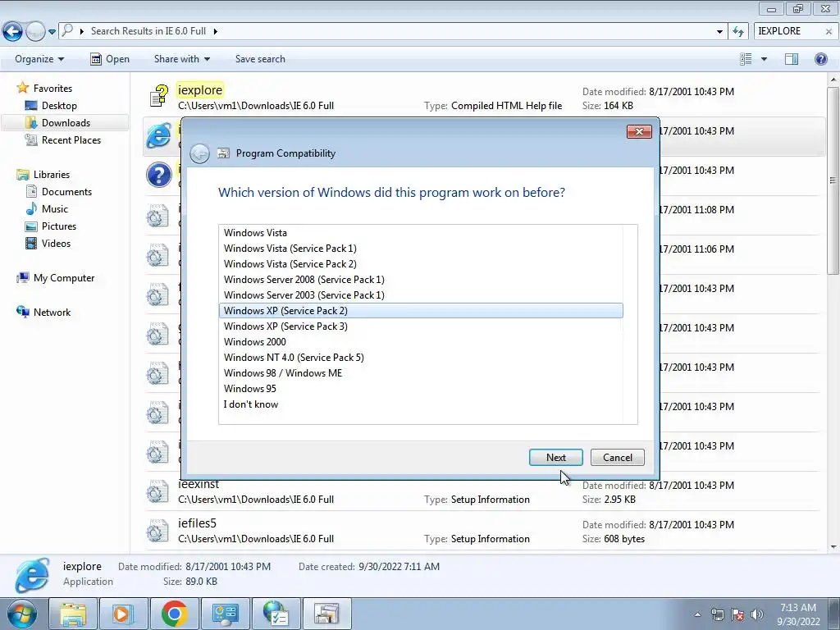Click Next in Program Compatibility dialog
The width and height of the screenshot is (840, 630).
pyautogui.click(x=555, y=458)
